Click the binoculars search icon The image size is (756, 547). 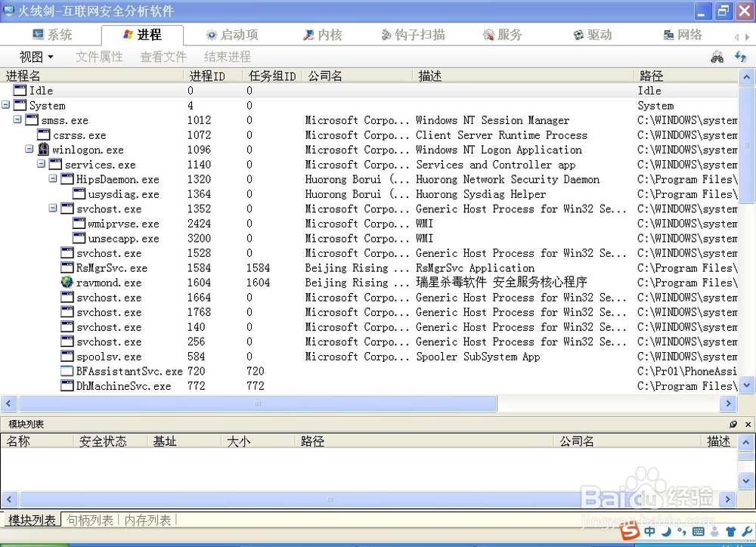coord(717,57)
